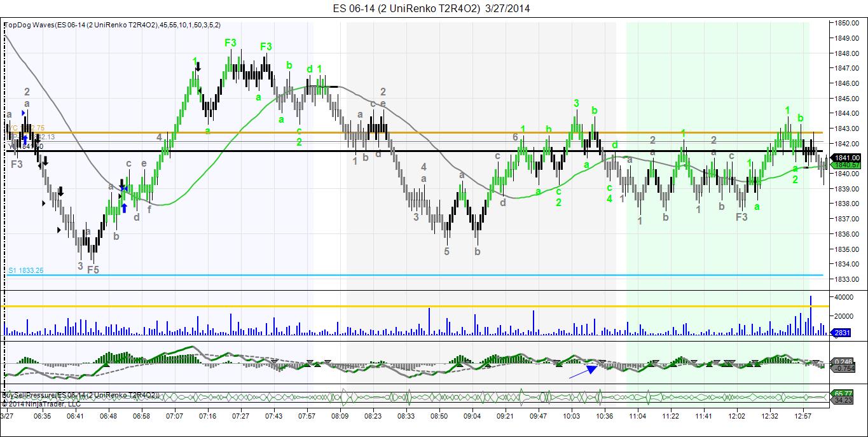Click the green 3 wave label
This screenshot has height=437, width=868.
coord(576,103)
